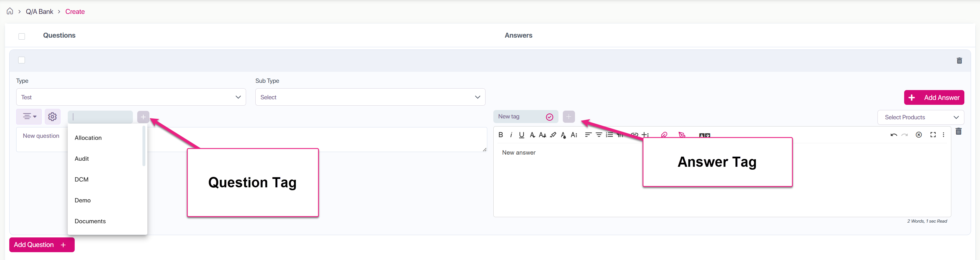This screenshot has width=980, height=260.
Task: Delete the question row with the top trash icon
Action: pos(959,61)
